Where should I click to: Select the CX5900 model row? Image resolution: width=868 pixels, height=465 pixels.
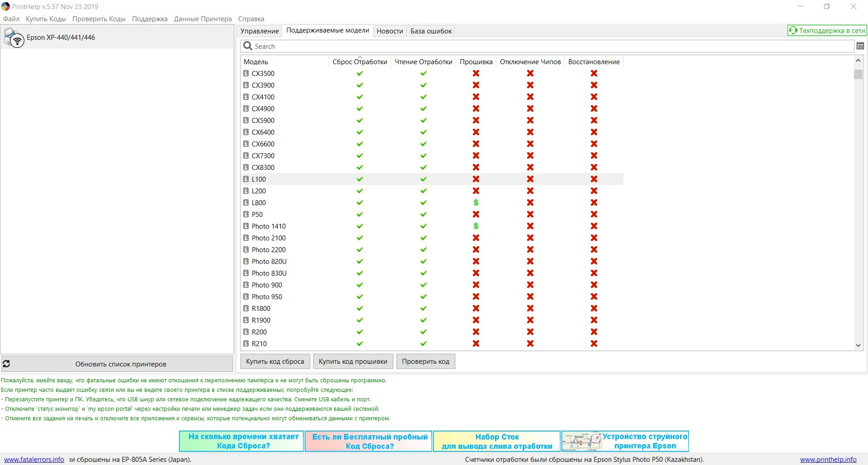coord(432,120)
